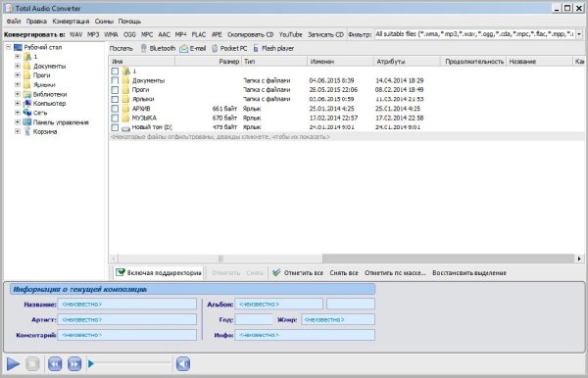588x378 pixels.
Task: Send via E-mail icon
Action: pyautogui.click(x=184, y=49)
